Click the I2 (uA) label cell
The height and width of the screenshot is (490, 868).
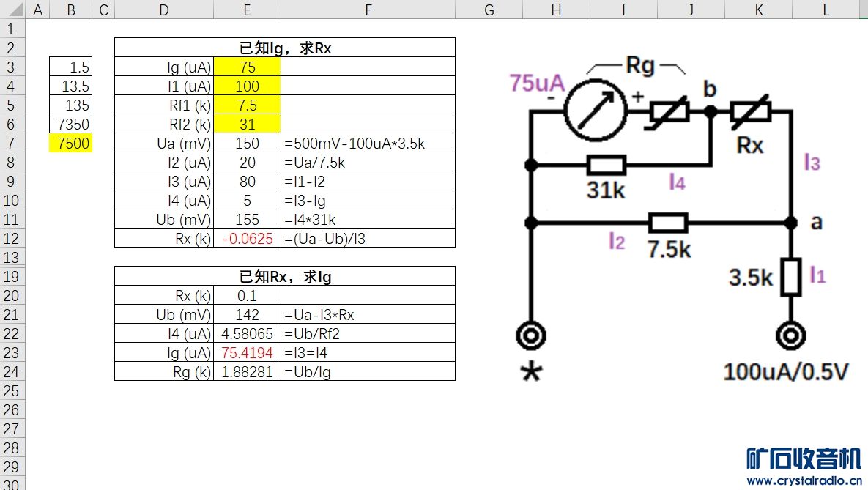coord(164,163)
